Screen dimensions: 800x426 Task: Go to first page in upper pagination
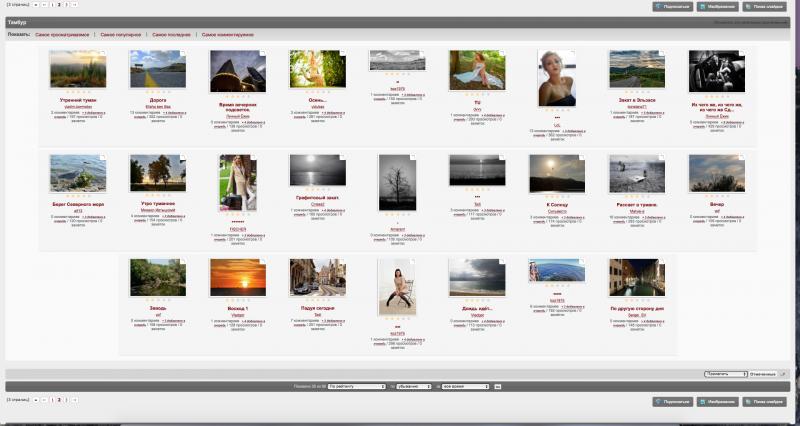point(36,5)
